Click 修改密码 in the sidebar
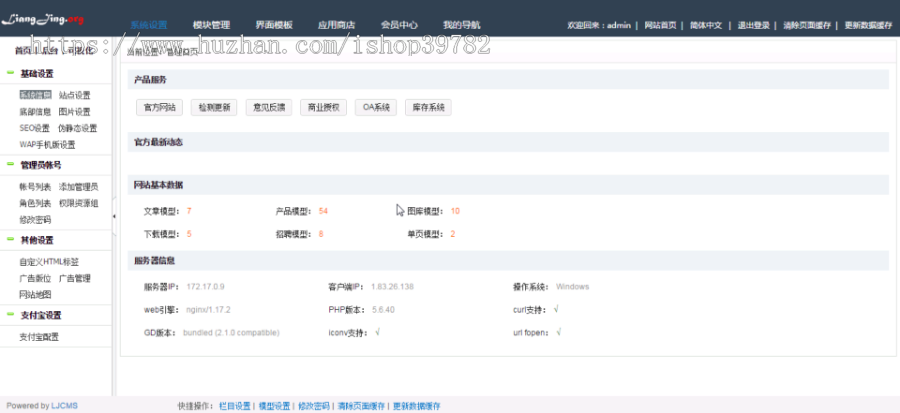 pyautogui.click(x=35, y=220)
